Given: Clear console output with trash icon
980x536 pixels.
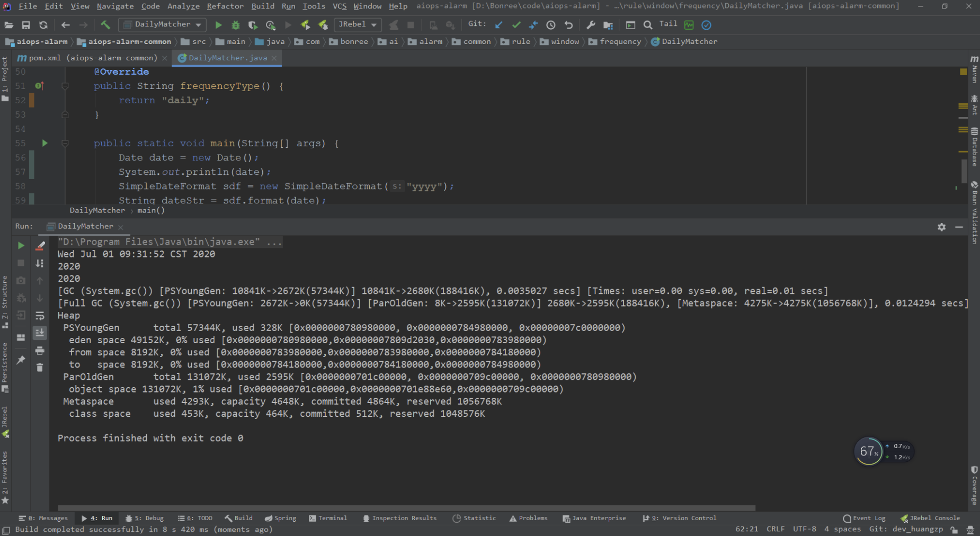Looking at the screenshot, I should coord(40,368).
